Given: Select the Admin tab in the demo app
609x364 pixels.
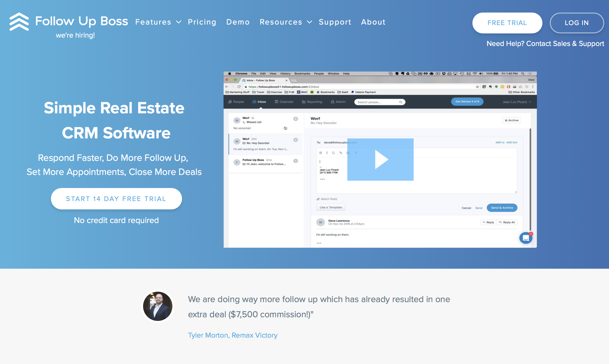Looking at the screenshot, I should [x=338, y=102].
